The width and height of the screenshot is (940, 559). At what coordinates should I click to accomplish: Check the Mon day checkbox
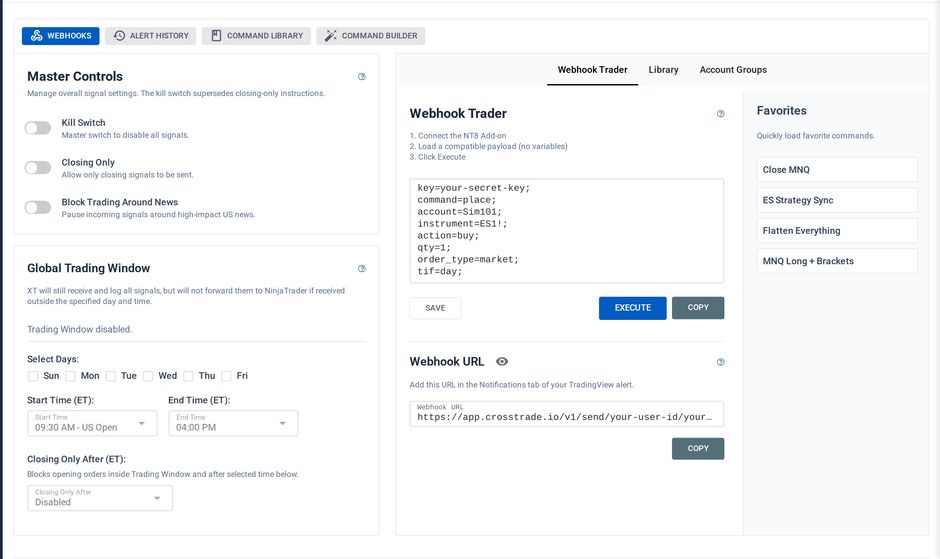(x=70, y=376)
